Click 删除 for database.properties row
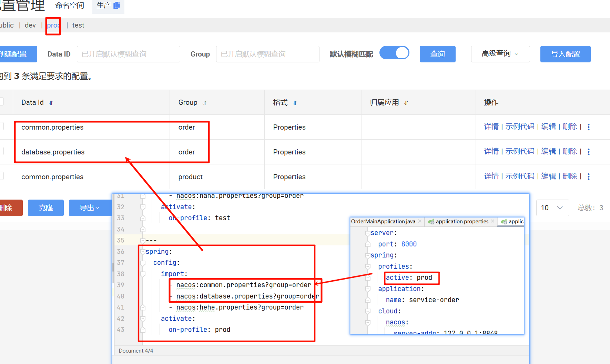The width and height of the screenshot is (610, 364). [570, 151]
